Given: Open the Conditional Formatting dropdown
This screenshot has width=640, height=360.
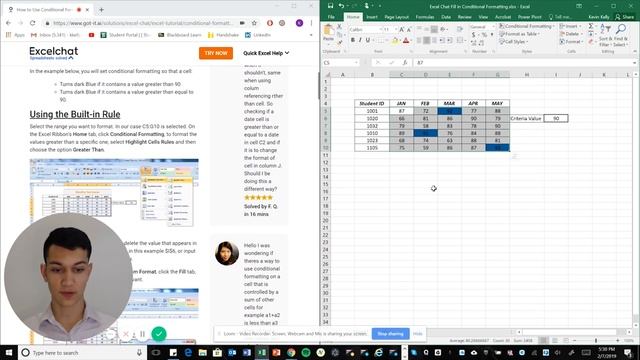Looking at the screenshot, I should (x=527, y=26).
